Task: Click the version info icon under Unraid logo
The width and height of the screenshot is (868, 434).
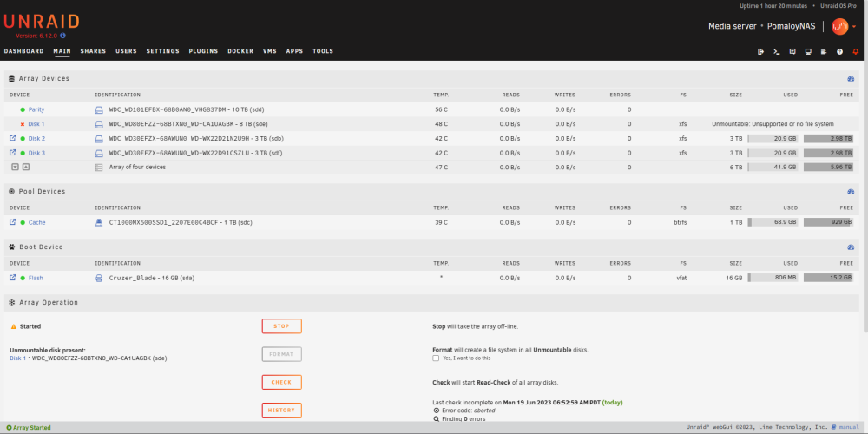Action: click(63, 36)
